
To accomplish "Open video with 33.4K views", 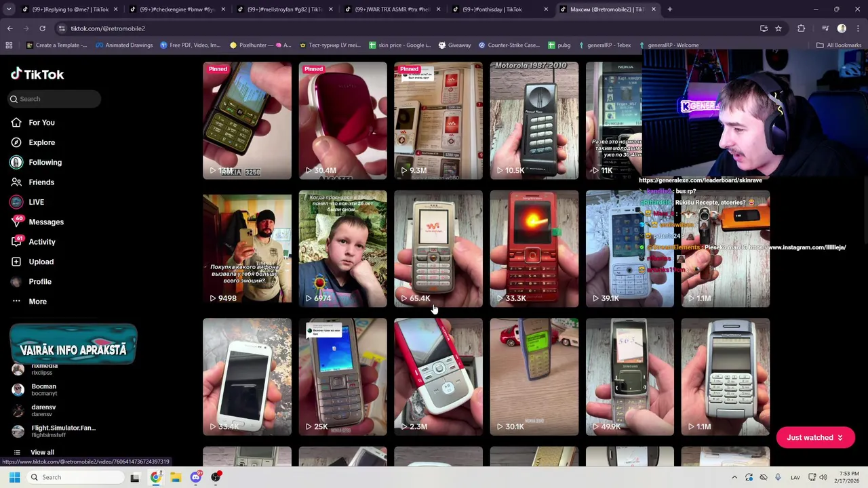I will pos(247,377).
